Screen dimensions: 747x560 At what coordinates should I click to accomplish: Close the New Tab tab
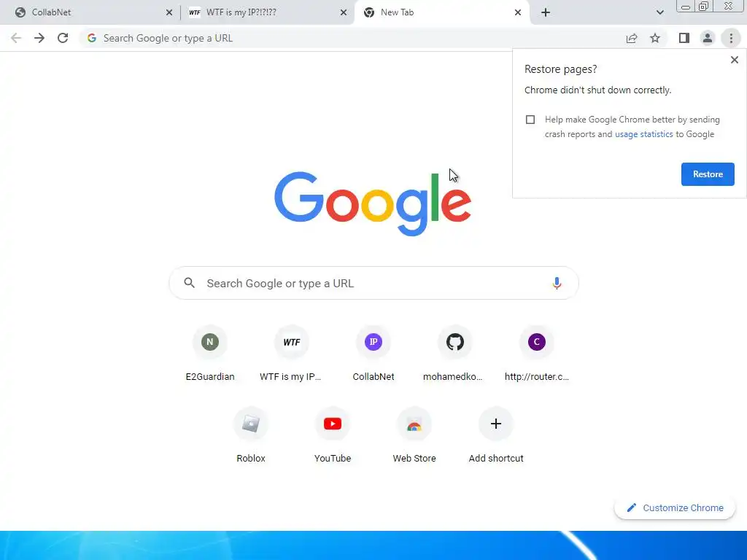(x=518, y=12)
